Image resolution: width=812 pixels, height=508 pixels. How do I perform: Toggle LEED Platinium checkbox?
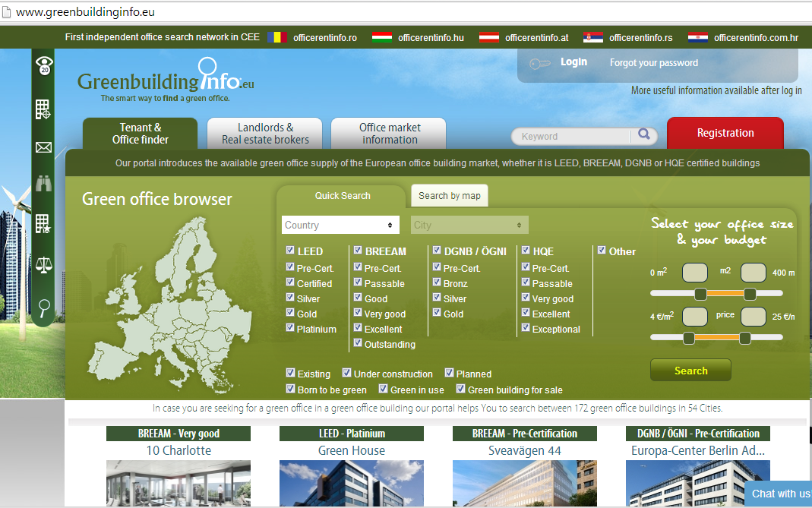[290, 327]
